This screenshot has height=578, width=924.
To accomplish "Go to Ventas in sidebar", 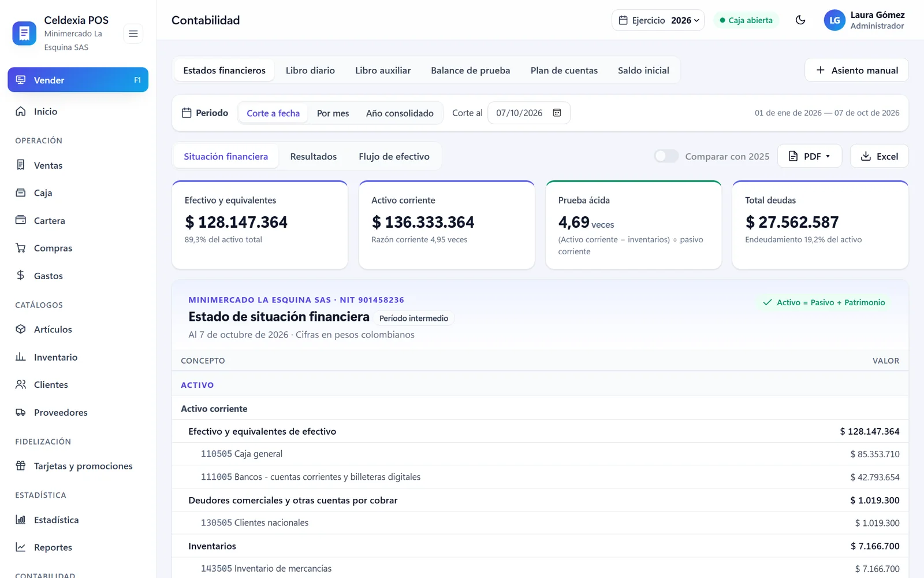I will [78, 165].
